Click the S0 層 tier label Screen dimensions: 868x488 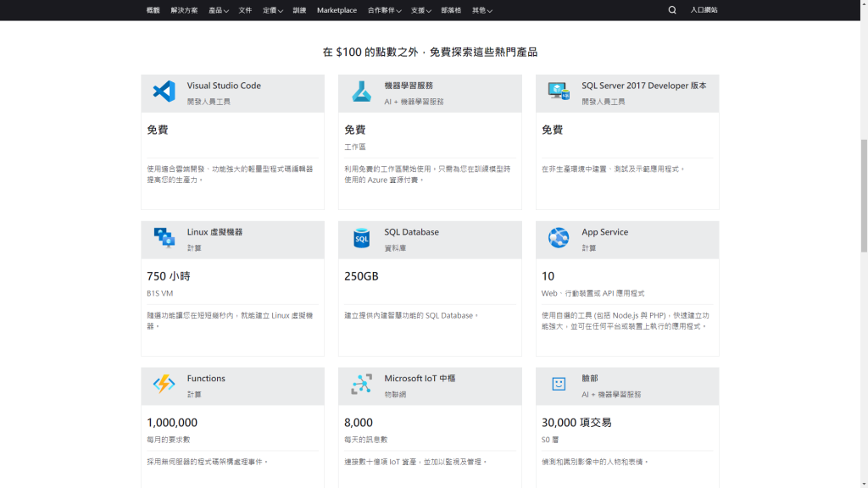tap(550, 440)
